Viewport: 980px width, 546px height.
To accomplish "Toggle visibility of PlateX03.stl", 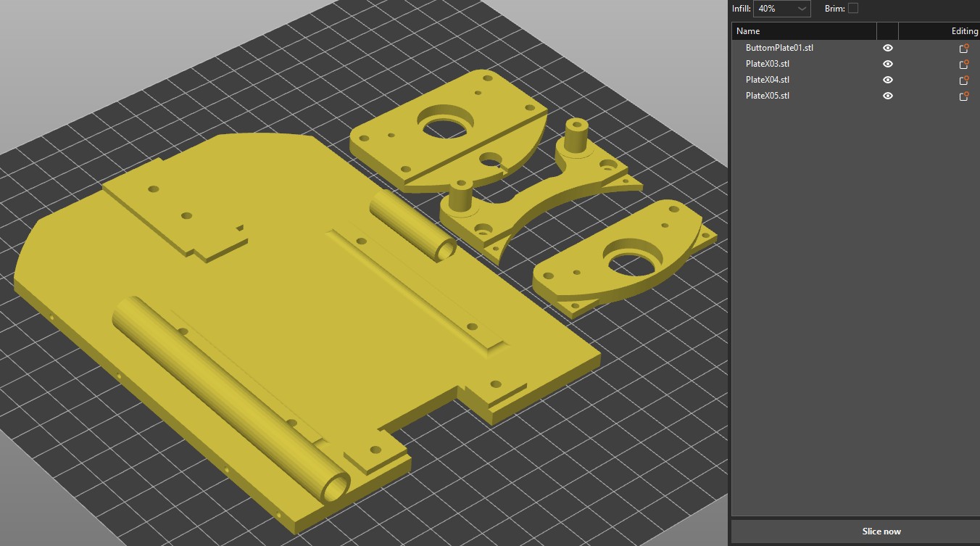I will (888, 64).
